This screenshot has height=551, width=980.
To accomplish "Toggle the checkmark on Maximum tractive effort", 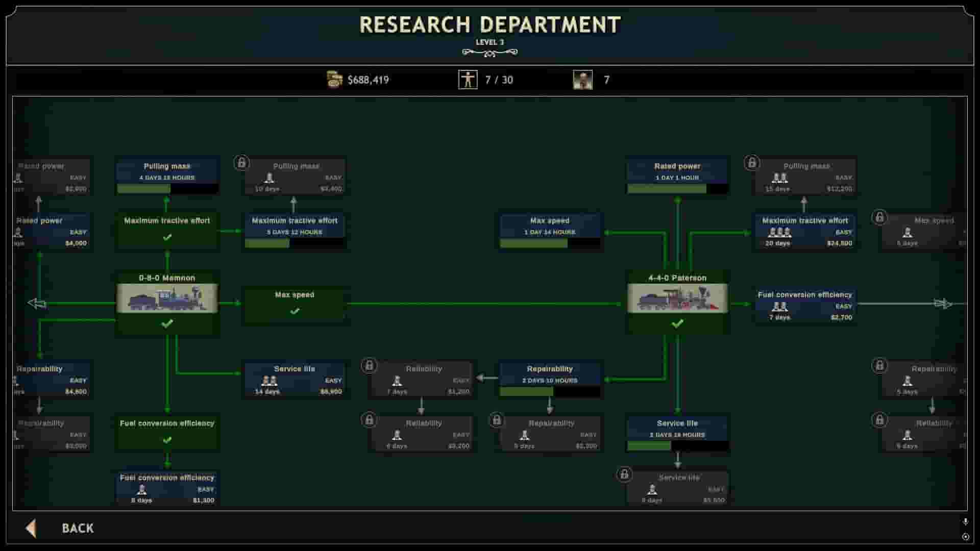I will 167,236.
